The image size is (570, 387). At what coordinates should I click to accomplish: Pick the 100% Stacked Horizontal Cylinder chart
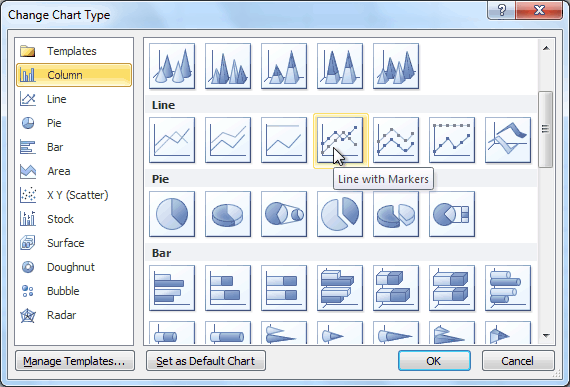tap(228, 332)
